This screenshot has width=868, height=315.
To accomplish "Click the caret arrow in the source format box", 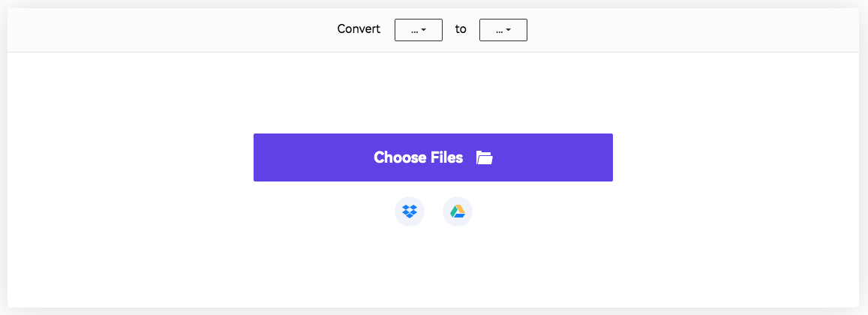I will (x=425, y=31).
